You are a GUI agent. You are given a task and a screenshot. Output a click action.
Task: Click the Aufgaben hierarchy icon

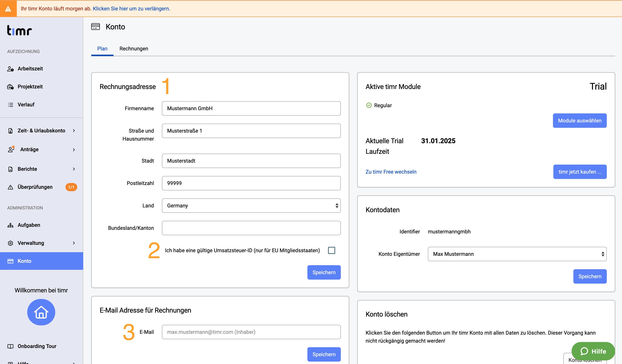tap(10, 225)
